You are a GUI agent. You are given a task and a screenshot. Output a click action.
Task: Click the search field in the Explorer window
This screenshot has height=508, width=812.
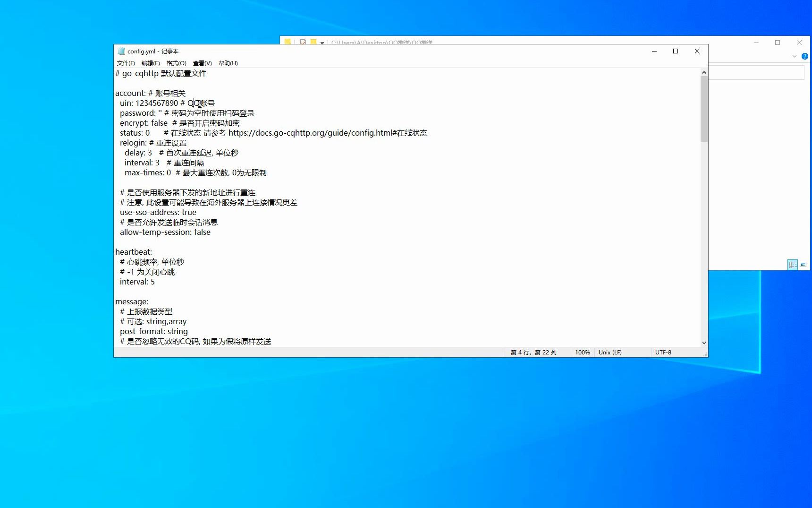[757, 72]
